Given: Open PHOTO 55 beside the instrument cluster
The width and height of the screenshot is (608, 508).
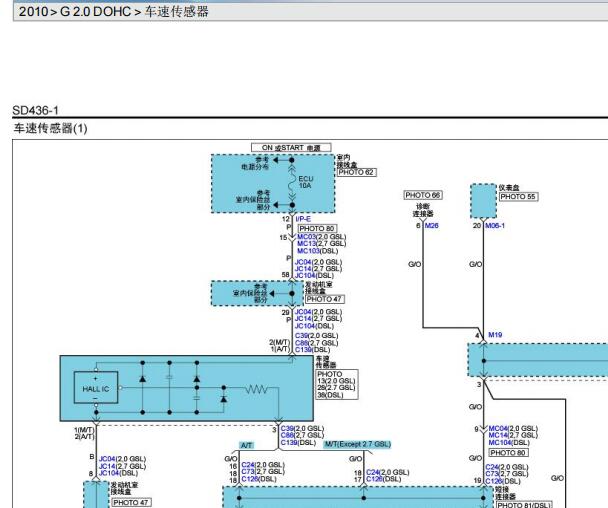Looking at the screenshot, I should click(518, 197).
